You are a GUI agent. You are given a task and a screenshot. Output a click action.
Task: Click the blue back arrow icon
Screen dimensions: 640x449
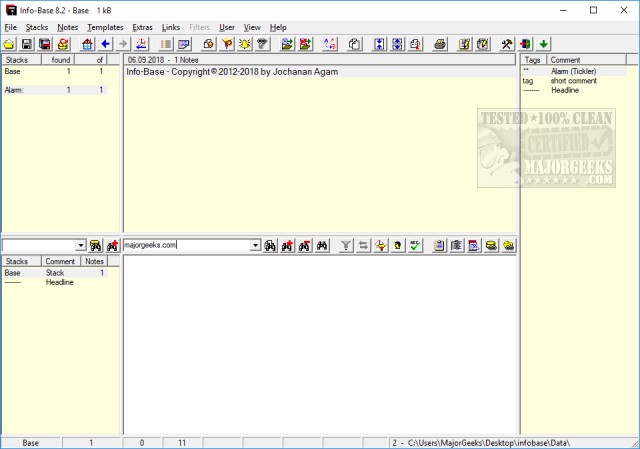click(x=105, y=44)
